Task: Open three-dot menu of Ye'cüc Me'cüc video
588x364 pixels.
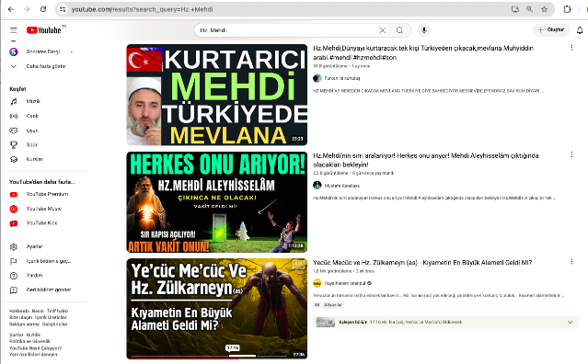Action: coord(571,262)
